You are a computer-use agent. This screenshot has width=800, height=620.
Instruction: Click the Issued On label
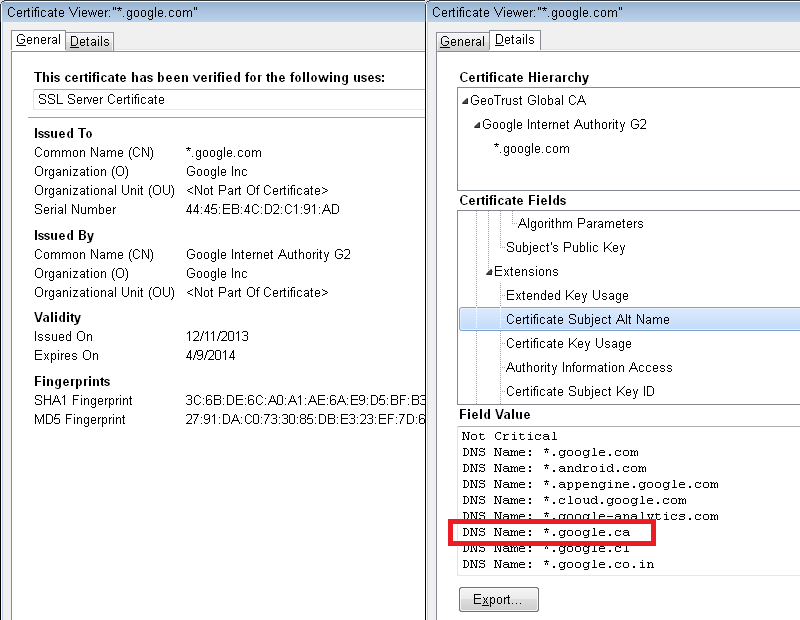(x=63, y=336)
